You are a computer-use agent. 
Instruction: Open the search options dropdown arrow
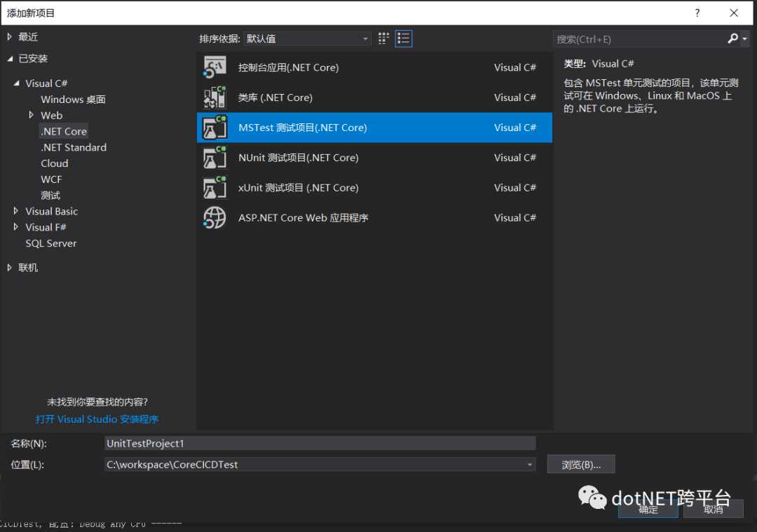tap(744, 39)
